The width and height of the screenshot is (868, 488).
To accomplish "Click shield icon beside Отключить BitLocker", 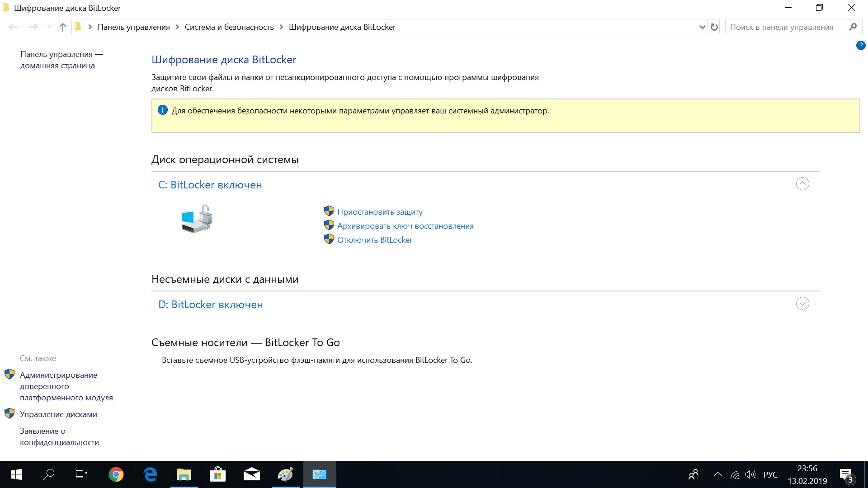I will tap(329, 239).
